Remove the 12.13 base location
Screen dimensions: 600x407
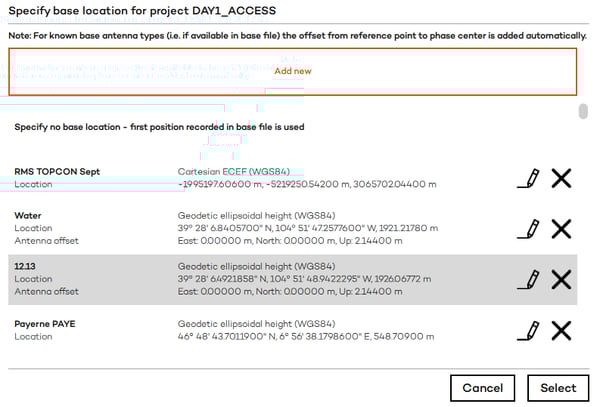561,279
